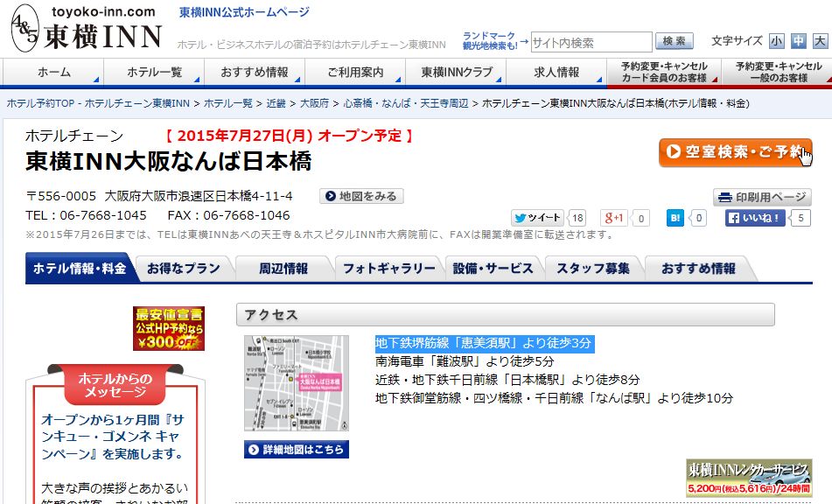Click the アクセス section header
This screenshot has width=832, height=504.
[505, 315]
